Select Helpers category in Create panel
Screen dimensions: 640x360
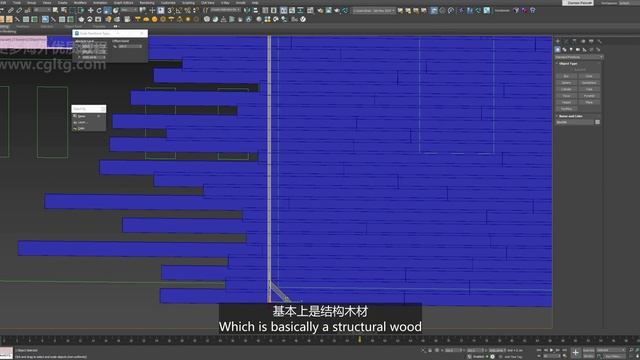(584, 50)
